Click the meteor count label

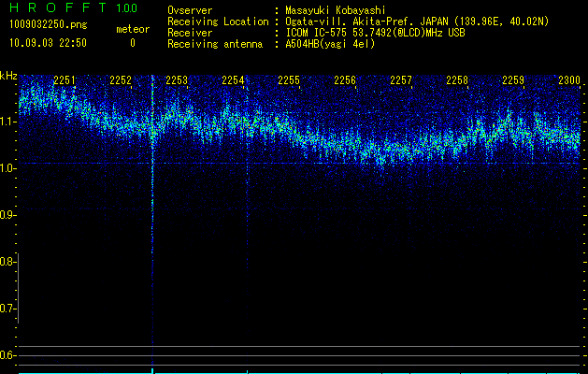[132, 29]
